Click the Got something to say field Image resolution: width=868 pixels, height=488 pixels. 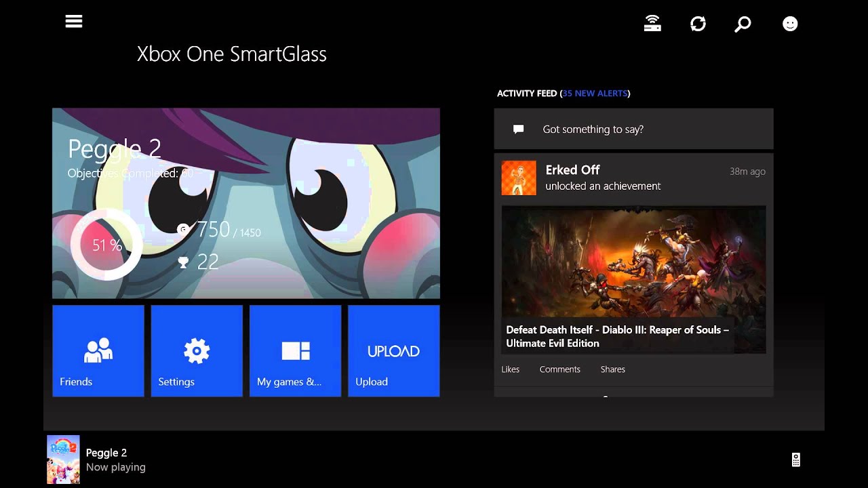click(633, 129)
